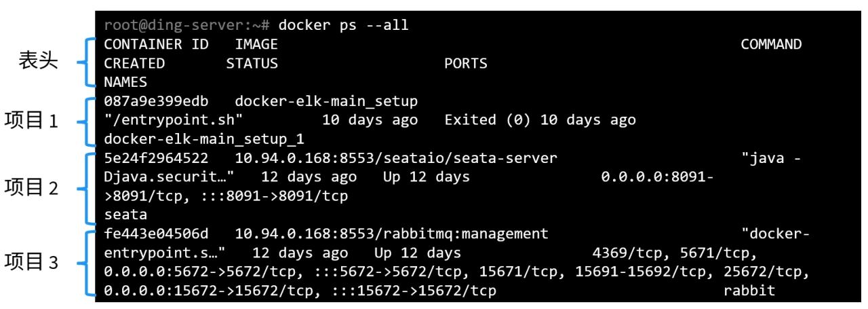Select container ID fe443e04506d
Screen dimensions: 868x309
point(156,234)
